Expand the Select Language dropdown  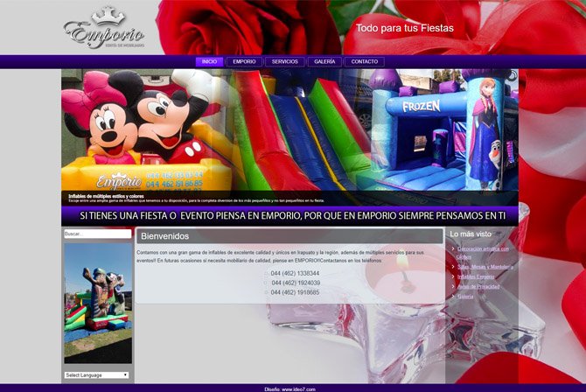97,374
